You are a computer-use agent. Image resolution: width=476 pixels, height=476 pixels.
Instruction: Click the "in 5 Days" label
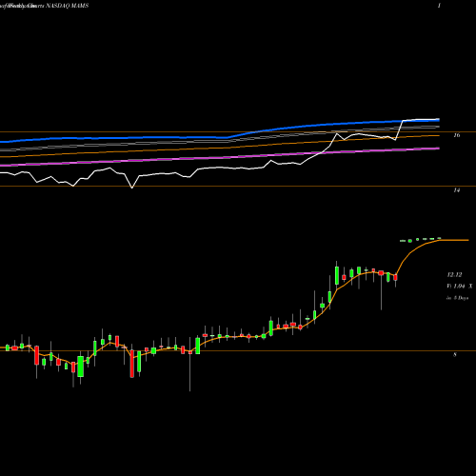(457, 298)
